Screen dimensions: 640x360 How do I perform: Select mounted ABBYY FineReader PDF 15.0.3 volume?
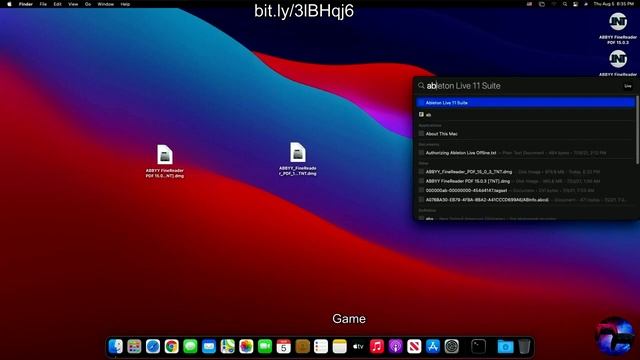618,28
